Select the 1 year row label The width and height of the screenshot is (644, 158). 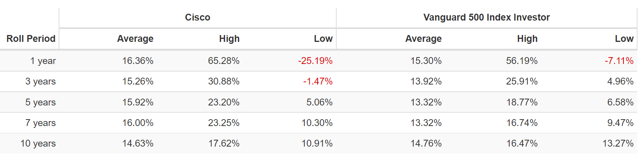43,61
